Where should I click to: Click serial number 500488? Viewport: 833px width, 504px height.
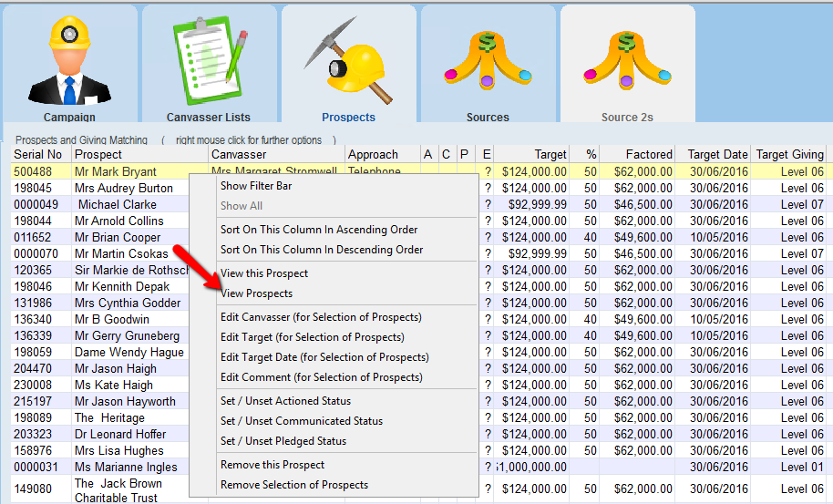(33, 171)
